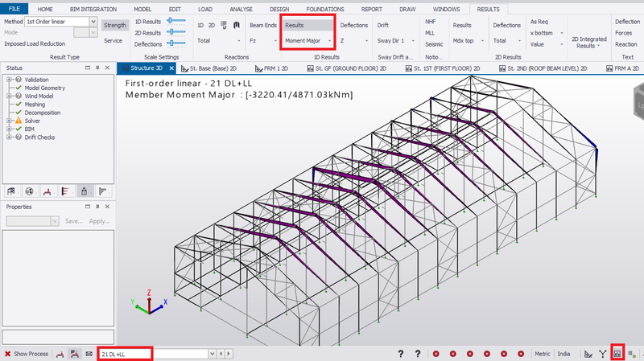Click the wall reactions icon in Reactions group
This screenshot has height=361, width=644.
pos(236,25)
